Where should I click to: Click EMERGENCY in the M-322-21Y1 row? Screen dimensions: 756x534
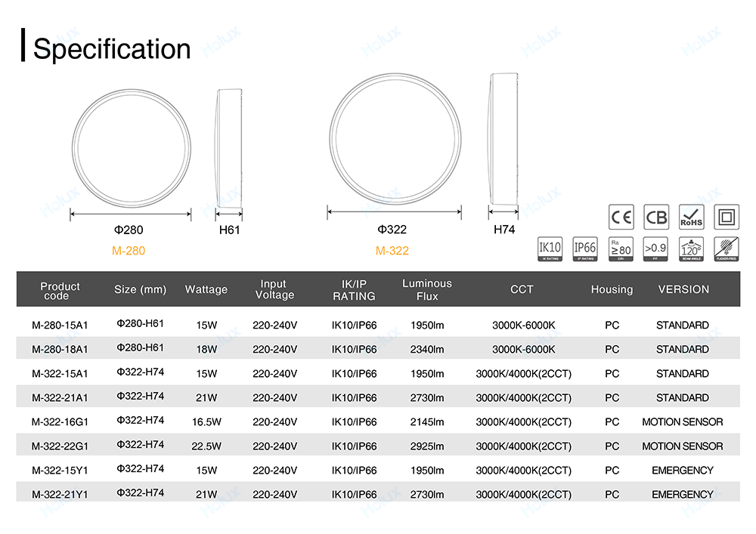(x=682, y=495)
